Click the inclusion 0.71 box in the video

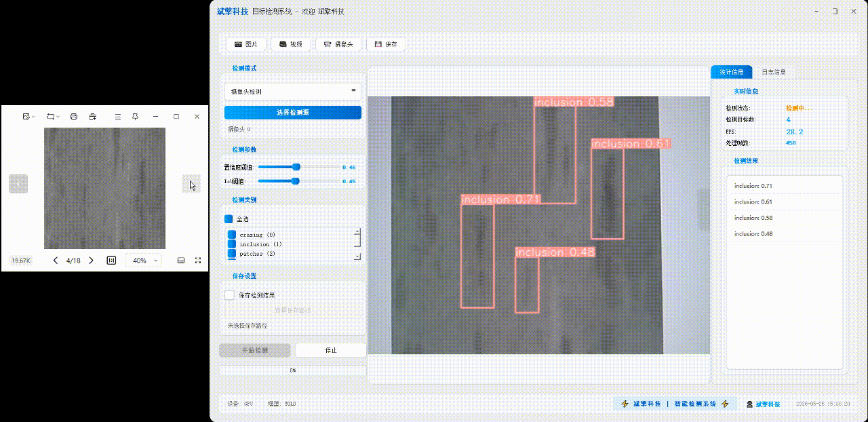coord(477,256)
